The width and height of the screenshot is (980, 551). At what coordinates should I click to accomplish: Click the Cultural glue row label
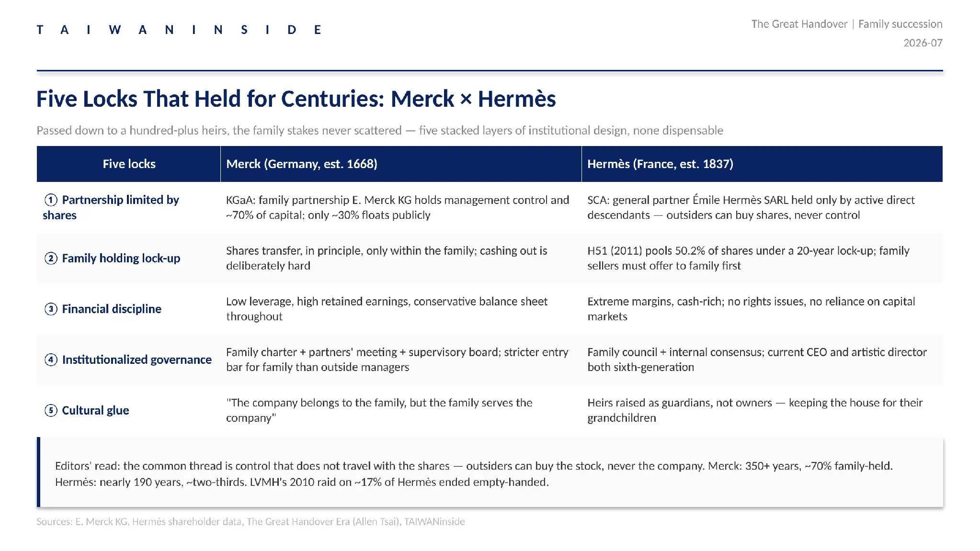(x=95, y=411)
